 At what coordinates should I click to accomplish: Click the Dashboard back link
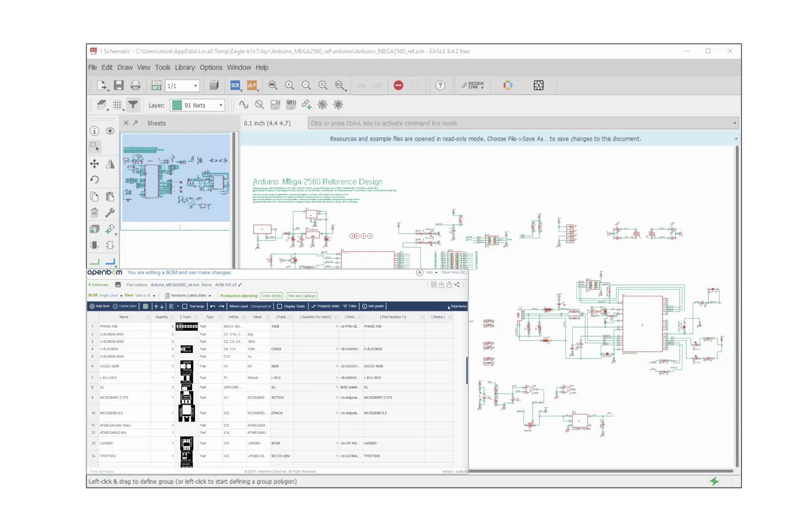coord(98,285)
